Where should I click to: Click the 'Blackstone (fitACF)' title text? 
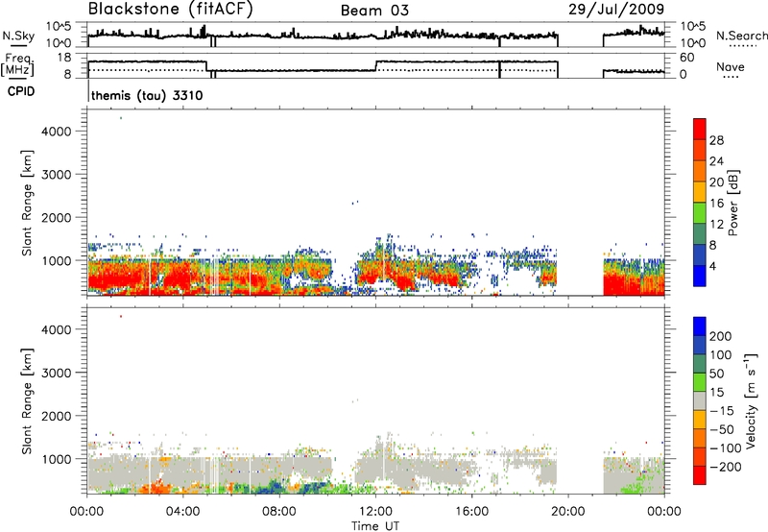point(170,10)
